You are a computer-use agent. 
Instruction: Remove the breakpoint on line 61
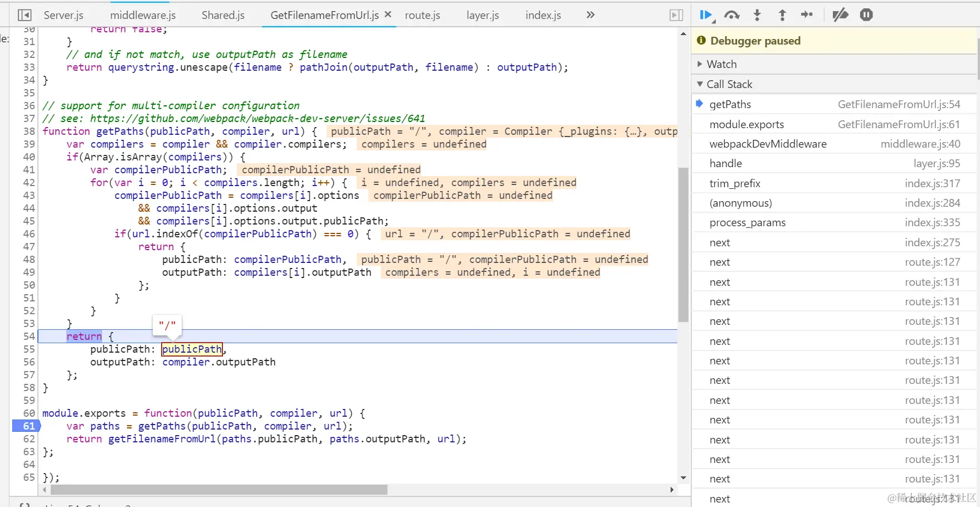click(x=26, y=426)
